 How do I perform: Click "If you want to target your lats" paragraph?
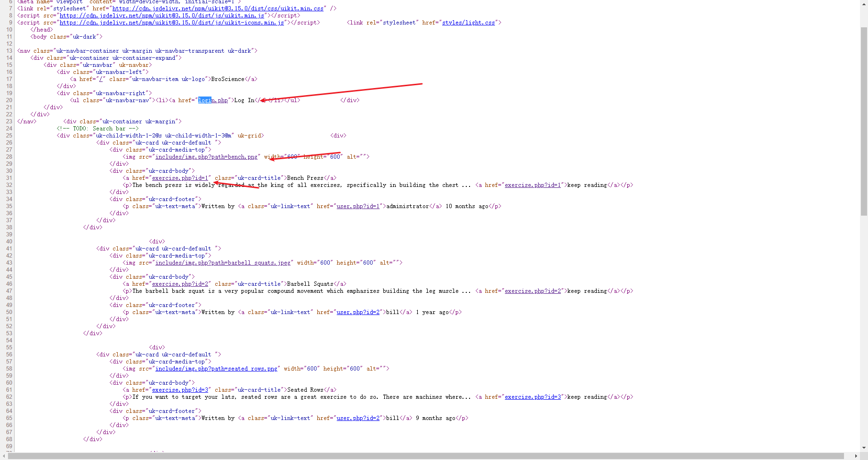[301, 397]
